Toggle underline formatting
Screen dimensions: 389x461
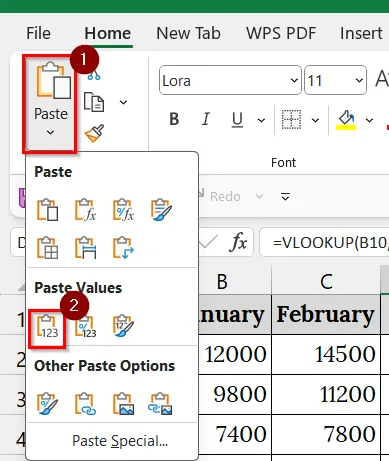pyautogui.click(x=237, y=119)
